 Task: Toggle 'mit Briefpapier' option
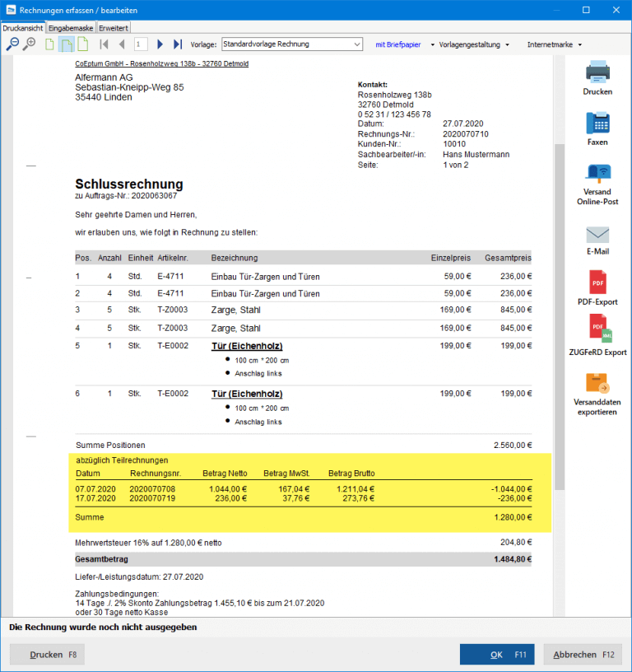point(397,44)
